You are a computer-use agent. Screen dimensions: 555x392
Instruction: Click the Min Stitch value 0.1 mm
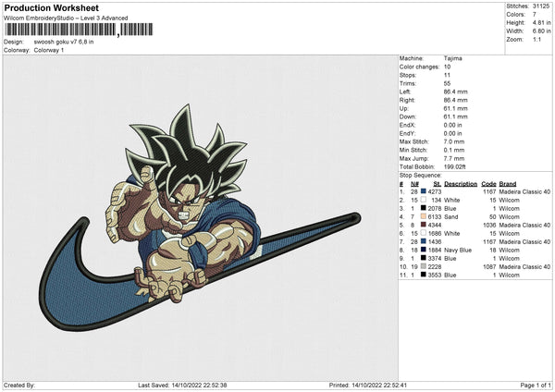tap(454, 150)
